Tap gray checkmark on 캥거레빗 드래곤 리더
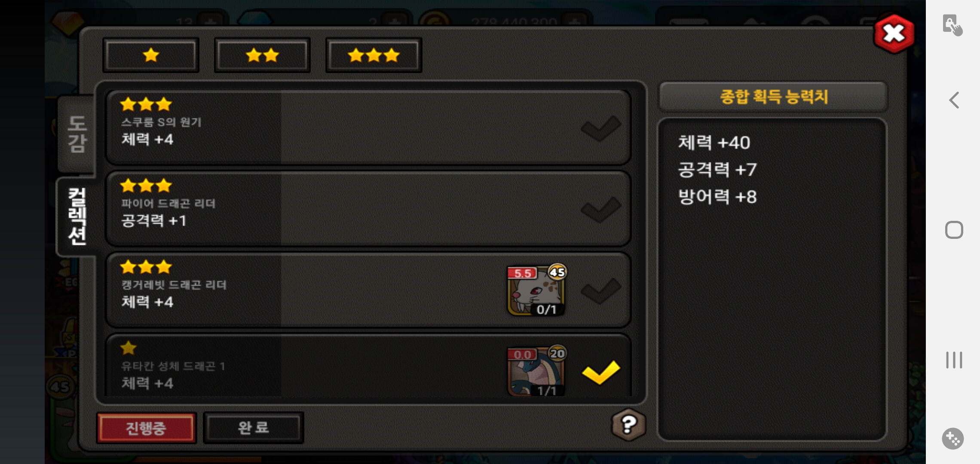Image resolution: width=980 pixels, height=464 pixels. [601, 291]
